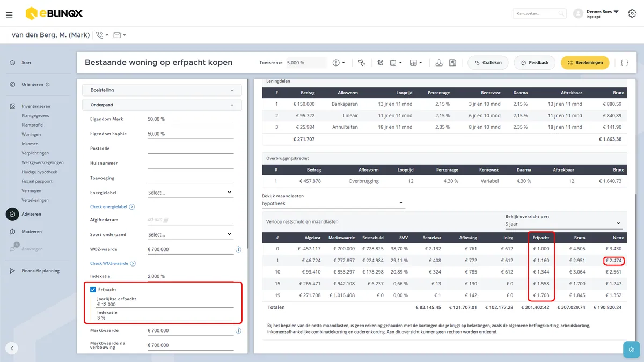Image resolution: width=644 pixels, height=362 pixels.
Task: Collapse the Onderpand section
Action: (162, 105)
